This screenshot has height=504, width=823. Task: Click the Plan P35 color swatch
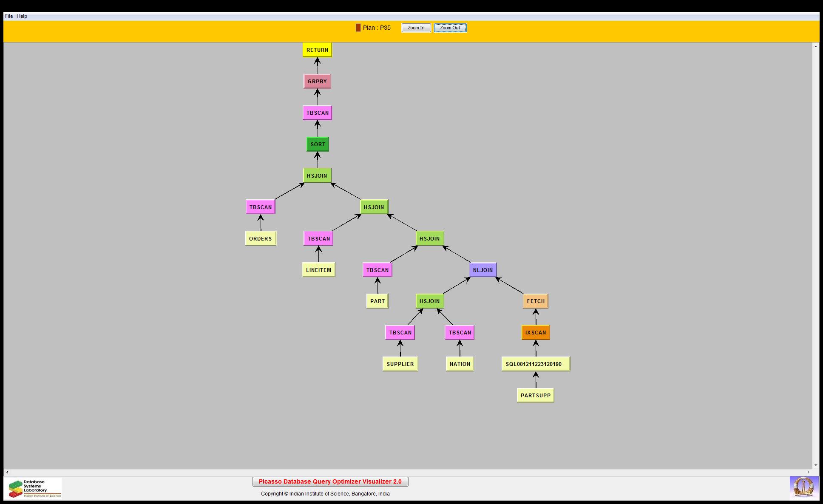coord(358,28)
